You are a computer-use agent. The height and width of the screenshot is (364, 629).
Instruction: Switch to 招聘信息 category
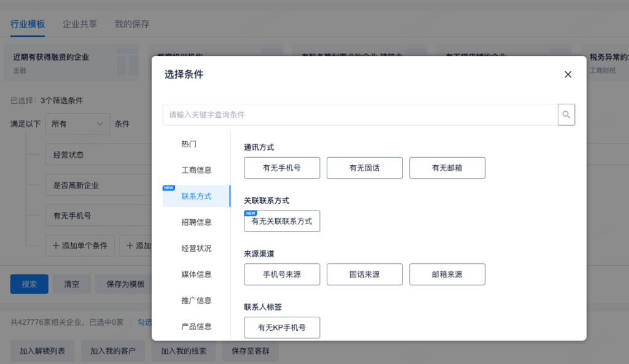(x=196, y=222)
